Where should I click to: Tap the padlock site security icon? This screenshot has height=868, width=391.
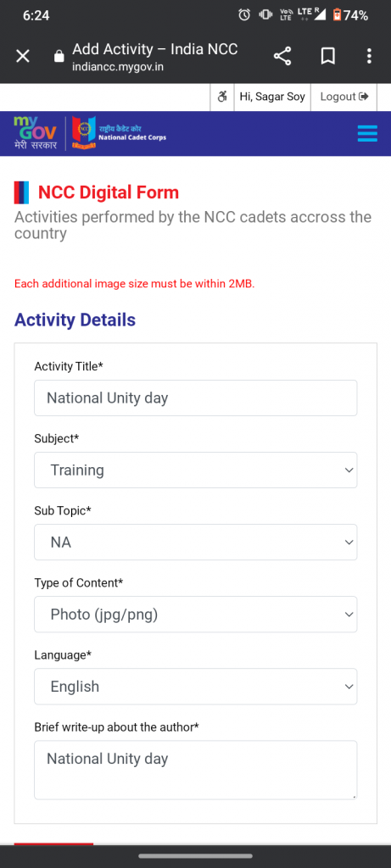(x=59, y=57)
